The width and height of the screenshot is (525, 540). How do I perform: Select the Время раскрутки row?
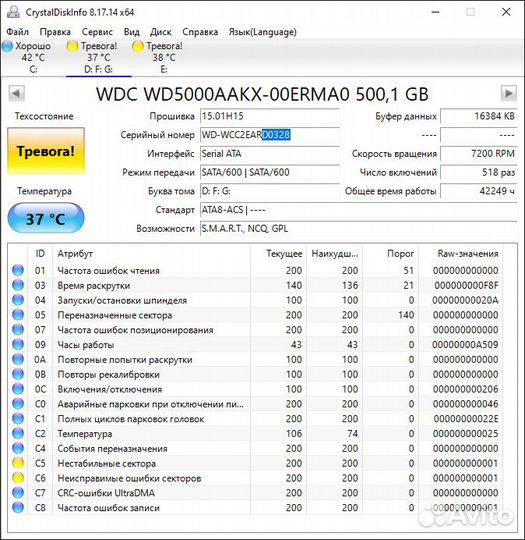pos(256,285)
